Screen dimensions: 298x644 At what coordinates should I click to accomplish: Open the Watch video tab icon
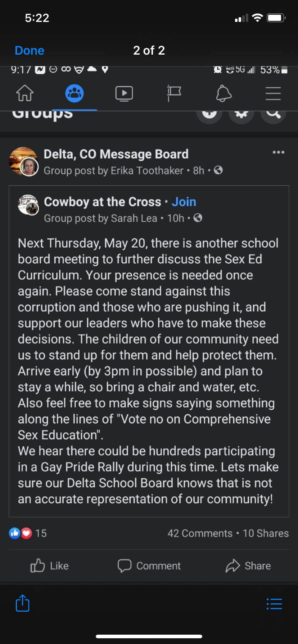pyautogui.click(x=124, y=93)
